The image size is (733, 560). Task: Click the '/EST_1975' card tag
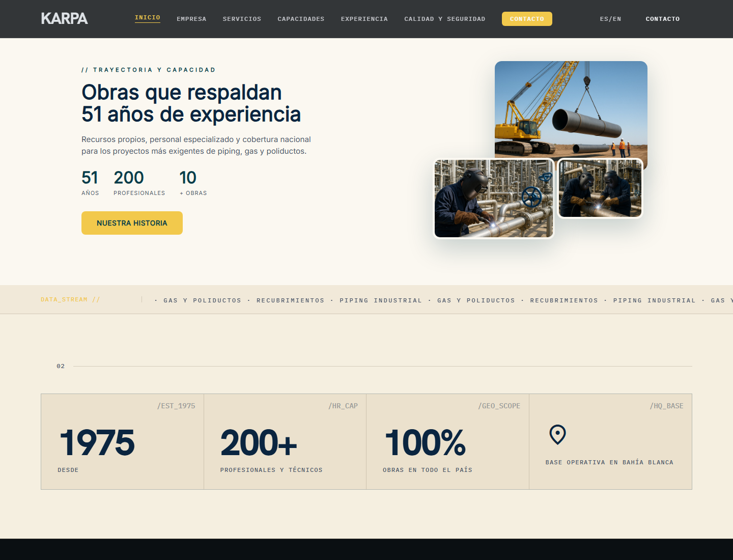pyautogui.click(x=176, y=406)
